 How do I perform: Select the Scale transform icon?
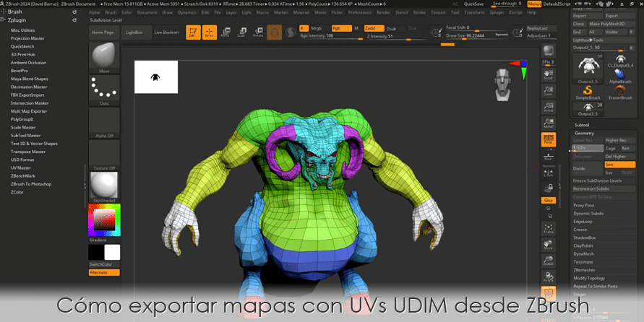241,32
